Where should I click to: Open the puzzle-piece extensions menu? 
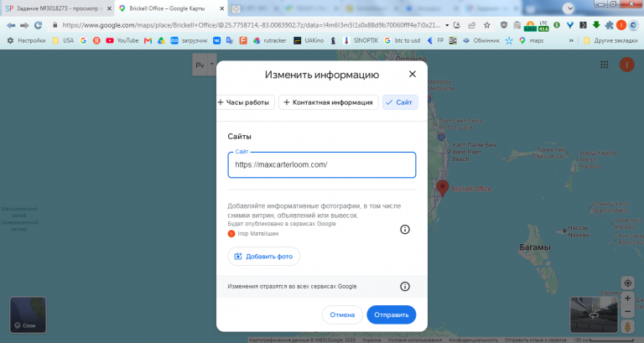pos(609,25)
